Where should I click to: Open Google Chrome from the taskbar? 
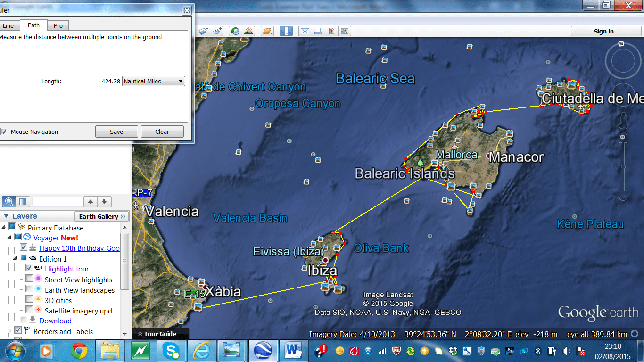[79, 351]
